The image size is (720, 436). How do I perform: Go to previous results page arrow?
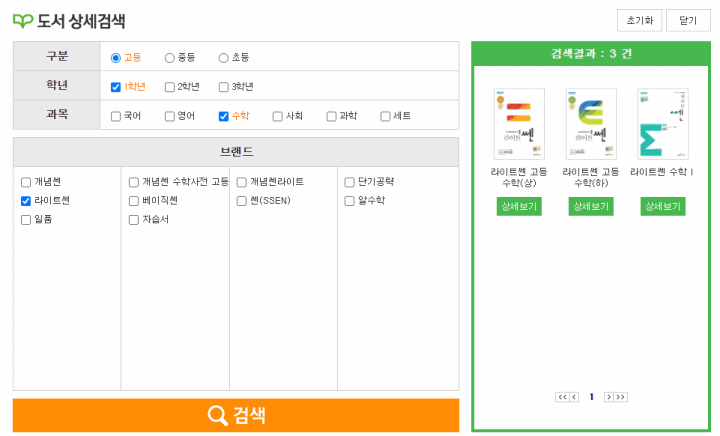[x=574, y=397]
